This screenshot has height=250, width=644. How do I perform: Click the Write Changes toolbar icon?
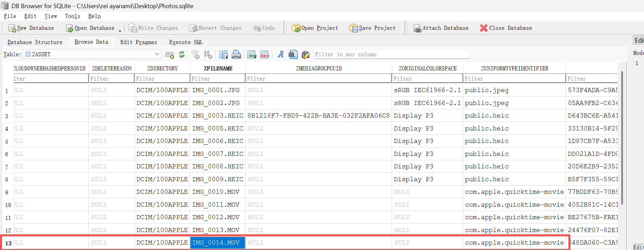point(132,28)
